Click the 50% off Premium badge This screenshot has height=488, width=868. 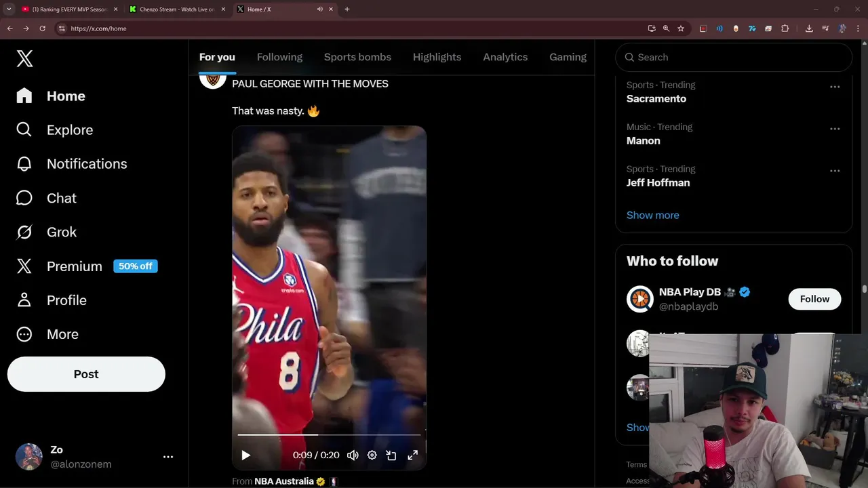pos(136,266)
